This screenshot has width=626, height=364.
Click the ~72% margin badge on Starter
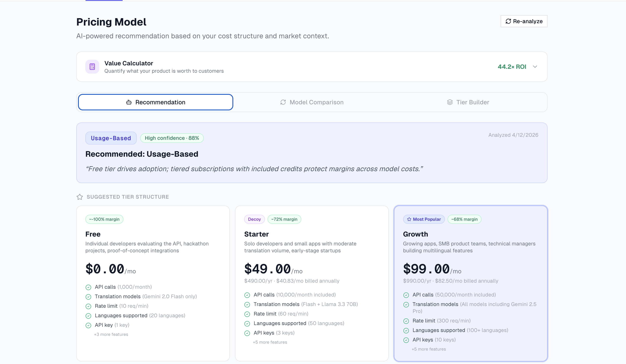[x=284, y=219]
